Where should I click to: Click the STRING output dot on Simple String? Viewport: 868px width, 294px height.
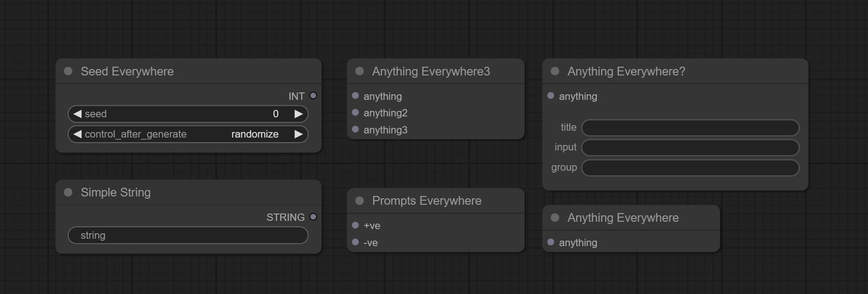[314, 217]
